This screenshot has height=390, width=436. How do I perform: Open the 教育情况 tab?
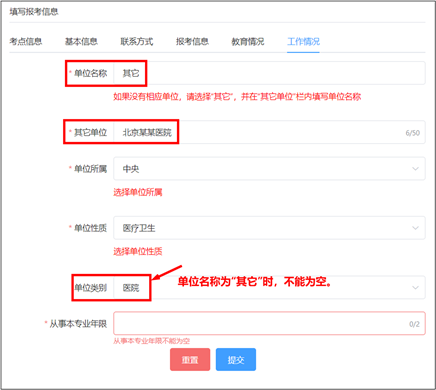pos(248,41)
